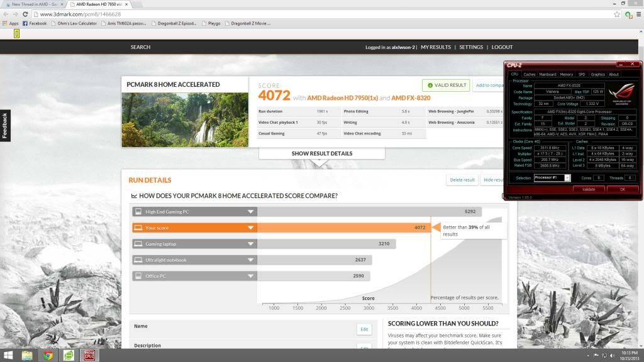
Task: Click the Valid Result badge
Action: 446,85
